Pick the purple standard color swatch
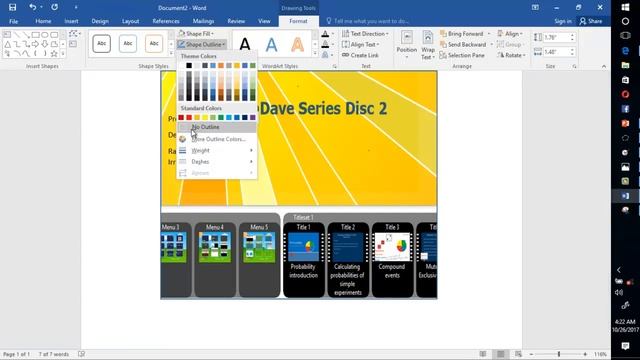The height and width of the screenshot is (360, 640). (x=253, y=118)
